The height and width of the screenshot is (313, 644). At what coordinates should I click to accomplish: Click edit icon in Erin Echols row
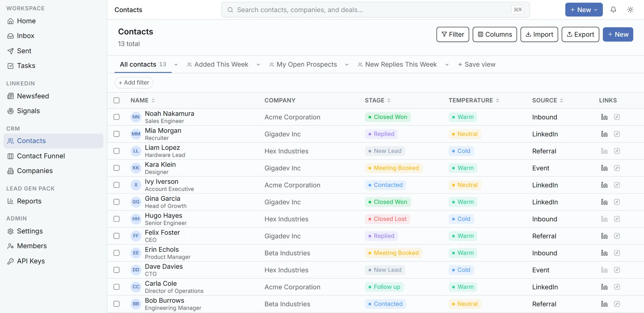(617, 253)
